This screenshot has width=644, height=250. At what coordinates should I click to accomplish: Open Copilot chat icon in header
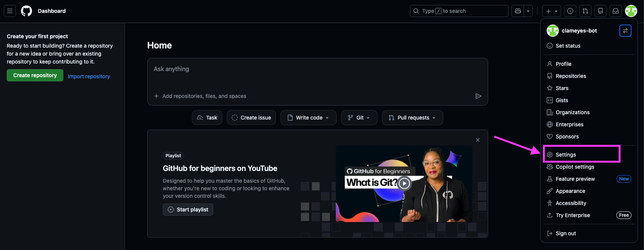point(518,11)
